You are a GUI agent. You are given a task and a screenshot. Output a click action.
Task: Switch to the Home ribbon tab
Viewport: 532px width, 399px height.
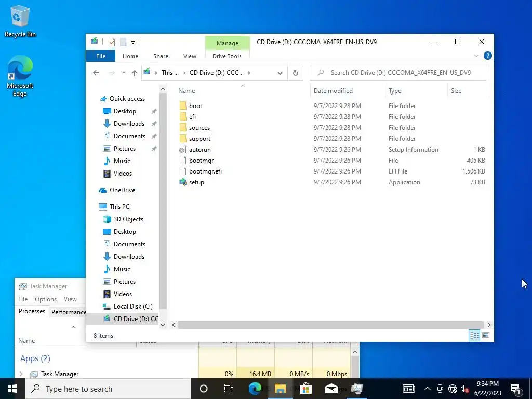130,56
